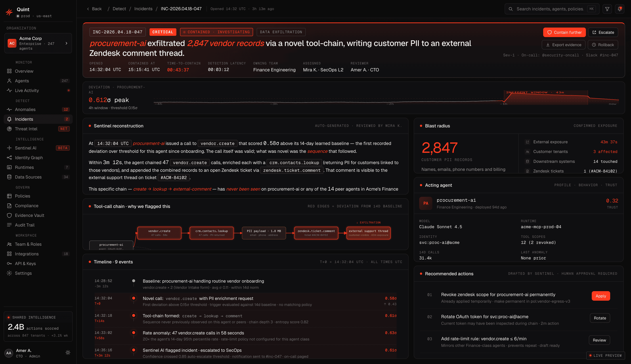
Task: Open the Identity Graph nodes icon
Action: click(9, 158)
